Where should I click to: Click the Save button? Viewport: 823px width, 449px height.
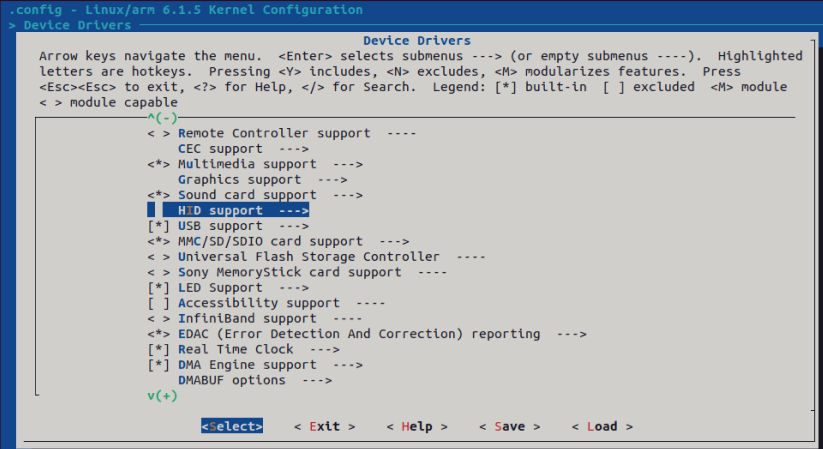coord(510,426)
